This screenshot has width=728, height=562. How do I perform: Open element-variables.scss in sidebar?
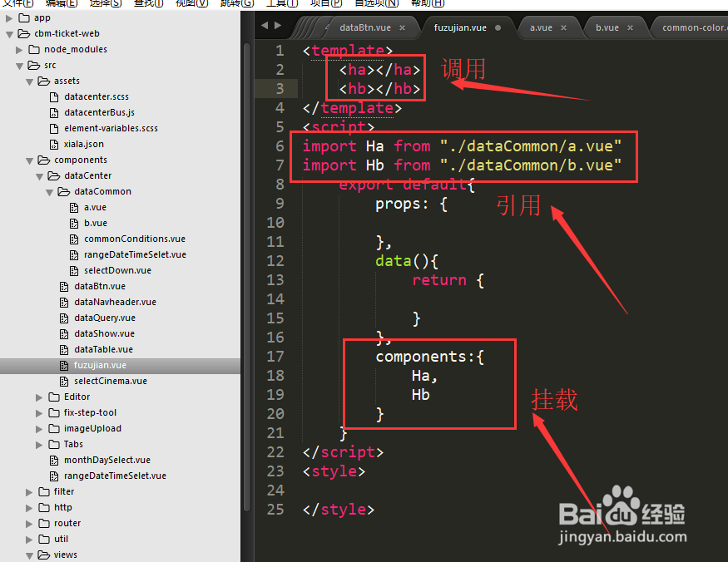[111, 128]
